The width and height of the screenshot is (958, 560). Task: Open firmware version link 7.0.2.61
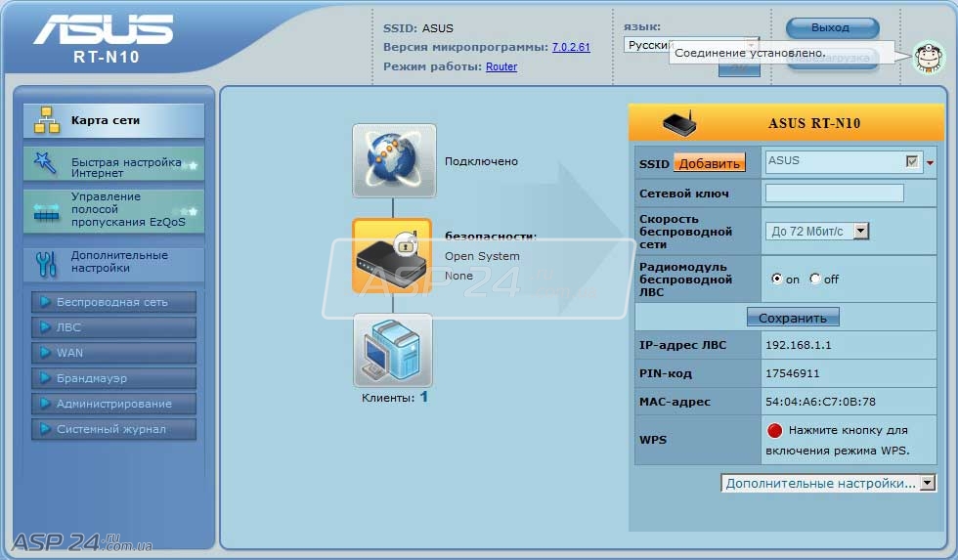coord(571,47)
